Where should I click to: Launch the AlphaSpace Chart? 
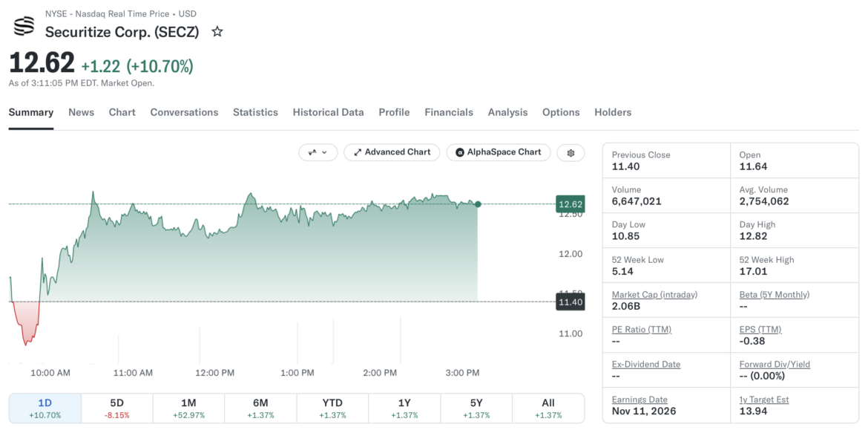coord(499,152)
